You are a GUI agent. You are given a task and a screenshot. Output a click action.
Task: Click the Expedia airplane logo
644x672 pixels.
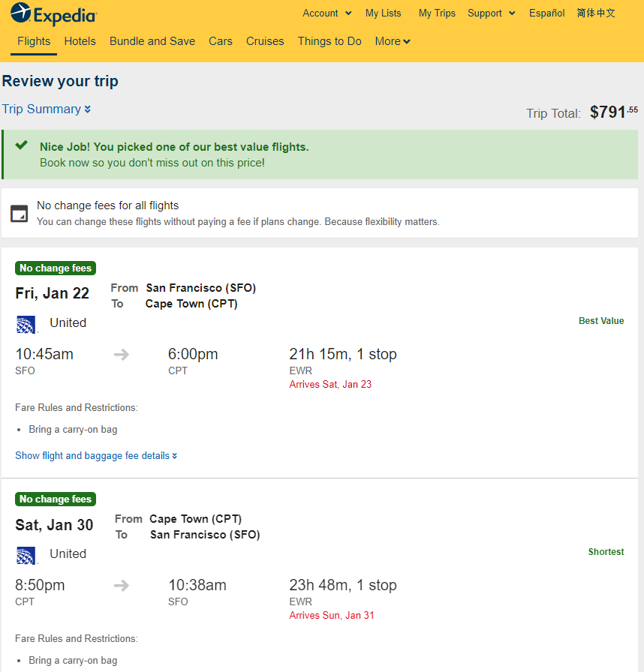20,13
